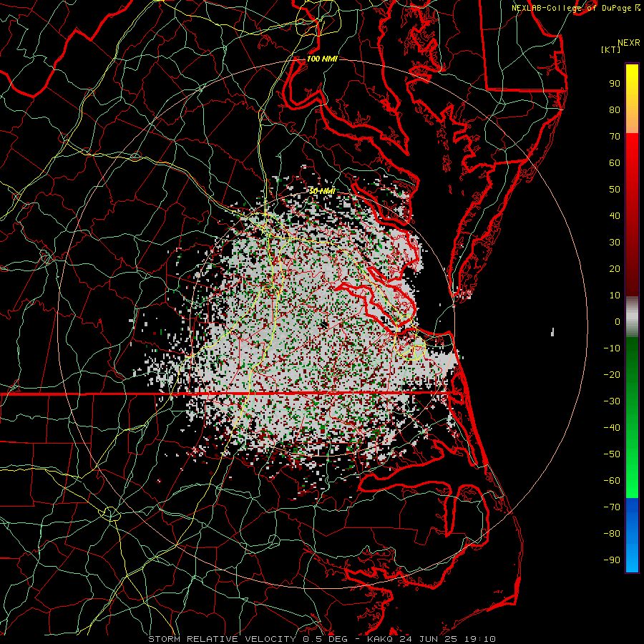This screenshot has height=644, width=644.
Task: Click the positive 50 scale value
Action: pyautogui.click(x=615, y=190)
